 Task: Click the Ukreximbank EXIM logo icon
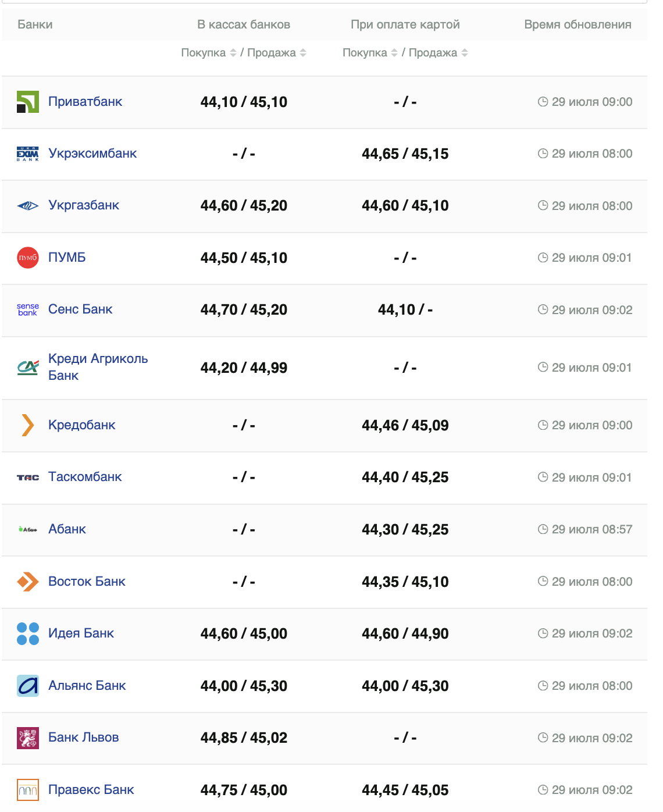click(x=28, y=154)
